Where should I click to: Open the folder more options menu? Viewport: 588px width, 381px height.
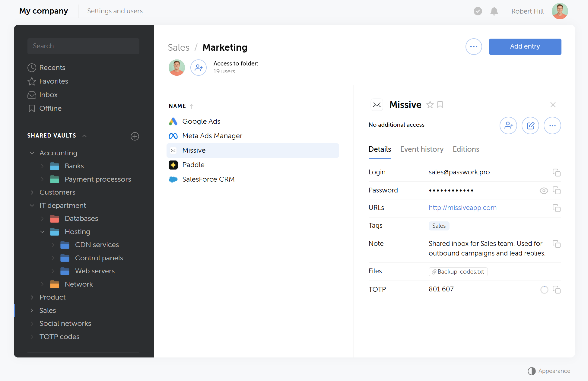[474, 47]
